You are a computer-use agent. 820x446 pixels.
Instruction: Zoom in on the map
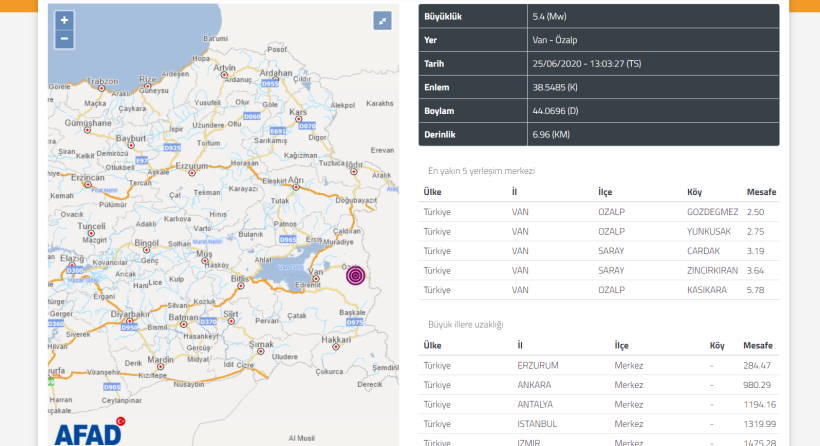64,20
